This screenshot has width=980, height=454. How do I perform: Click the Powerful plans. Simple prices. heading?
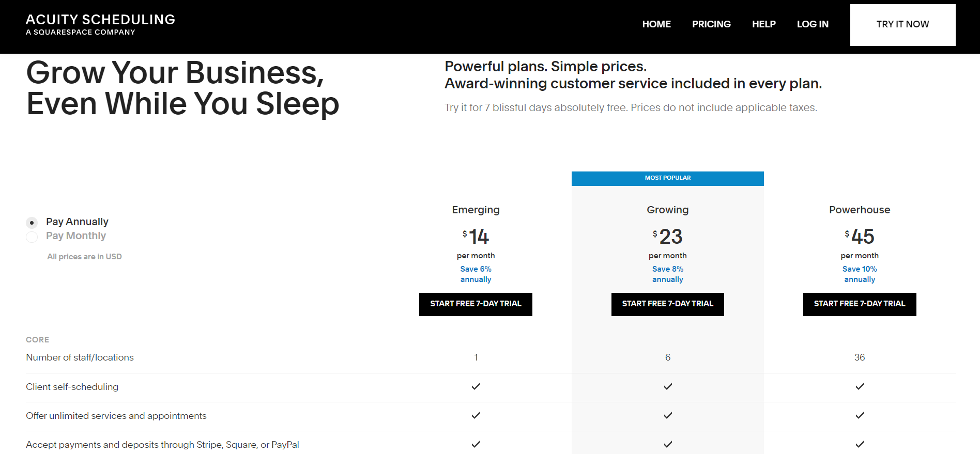point(545,67)
